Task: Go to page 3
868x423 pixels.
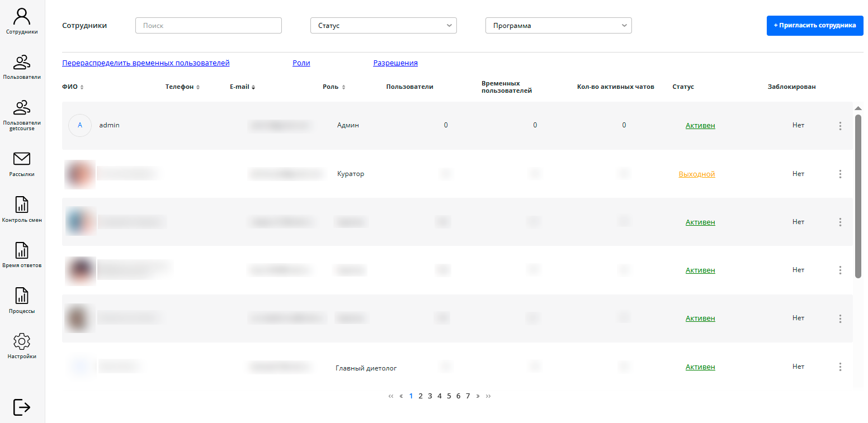Action: (x=430, y=396)
